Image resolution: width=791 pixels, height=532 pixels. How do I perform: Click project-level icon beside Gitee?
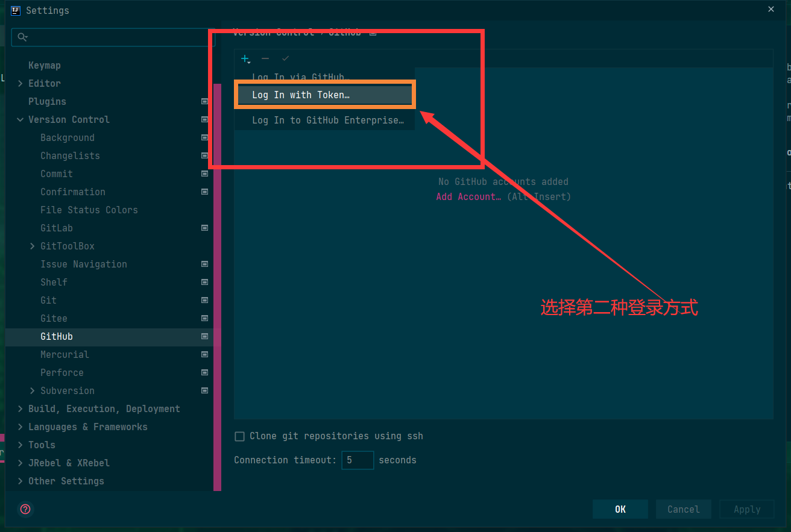click(x=205, y=318)
